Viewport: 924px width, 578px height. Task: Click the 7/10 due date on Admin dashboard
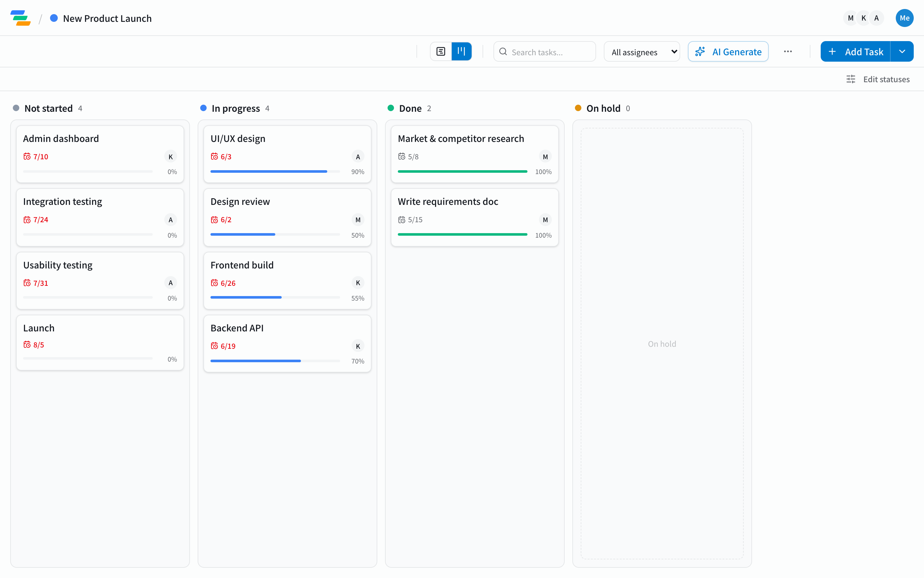tap(40, 156)
